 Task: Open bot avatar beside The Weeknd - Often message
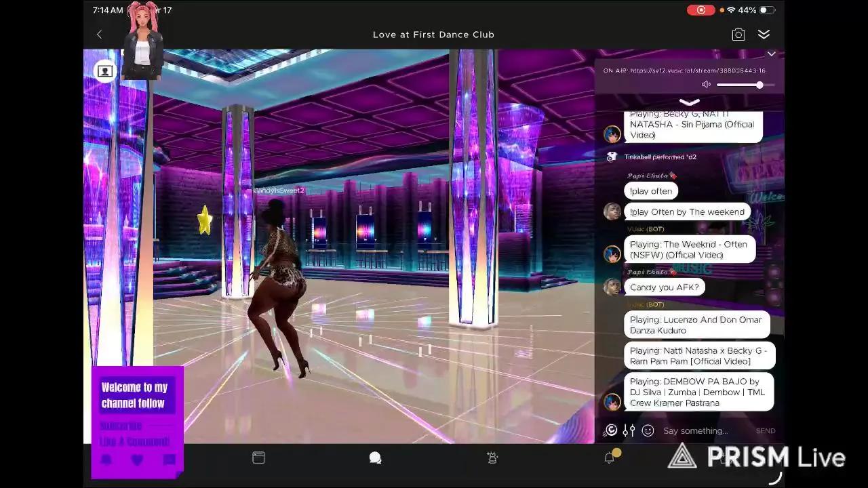612,253
